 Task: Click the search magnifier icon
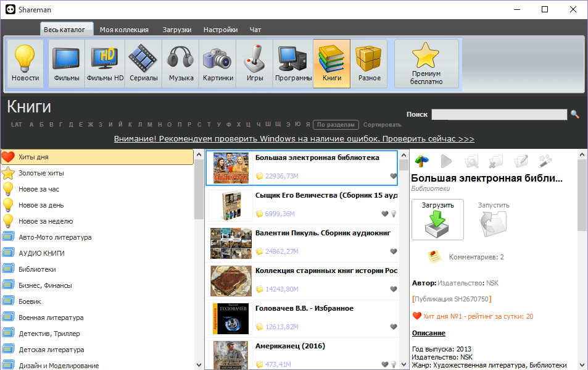(575, 114)
